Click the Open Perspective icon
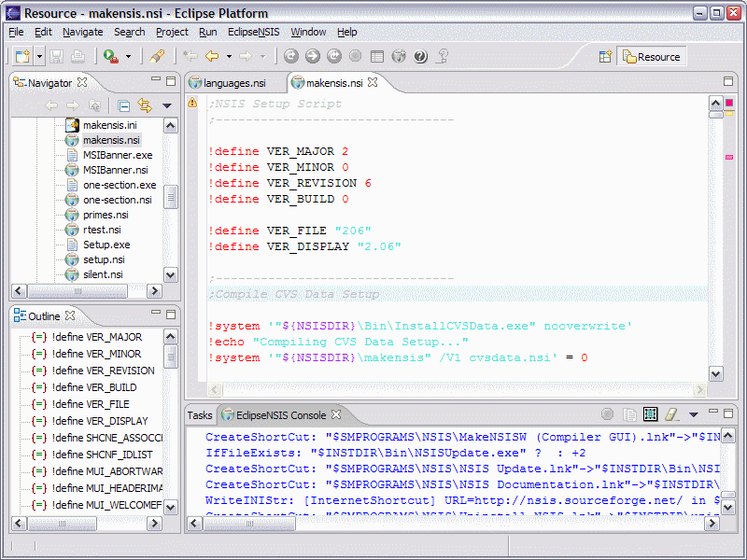 (606, 57)
